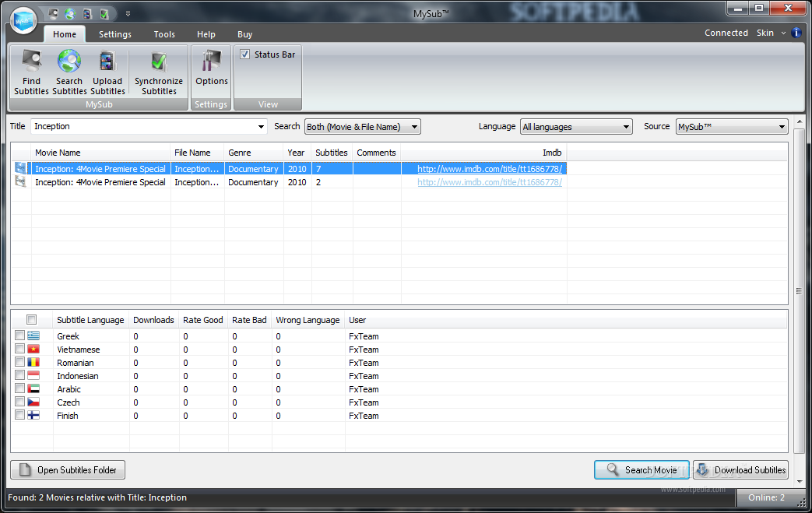Click the Imdb column header
This screenshot has height=513, width=812.
pyautogui.click(x=483, y=153)
